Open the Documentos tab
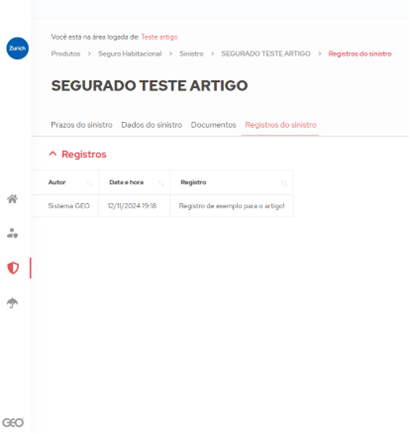 point(213,125)
